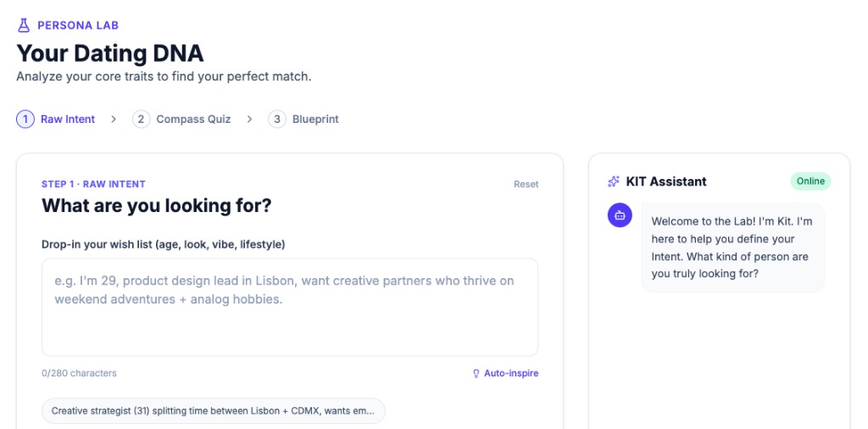Click the Online status badge
Image resolution: width=868 pixels, height=429 pixels.
pyautogui.click(x=810, y=181)
